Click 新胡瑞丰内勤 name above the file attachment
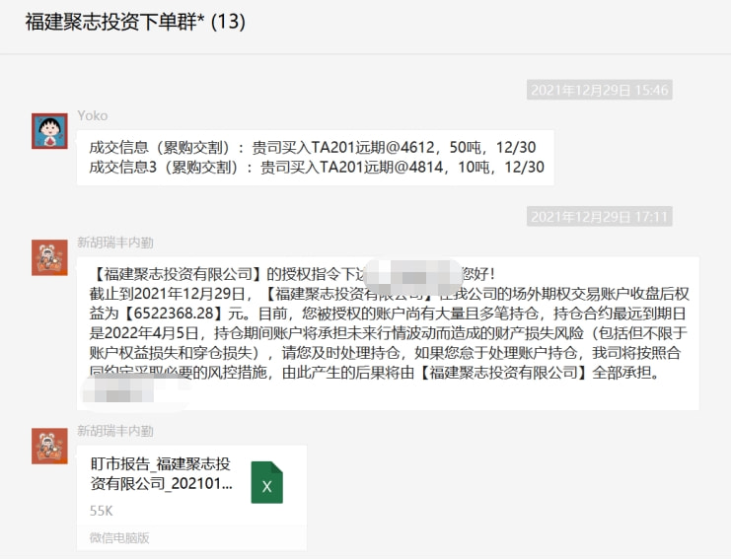The width and height of the screenshot is (731, 560). click(114, 431)
